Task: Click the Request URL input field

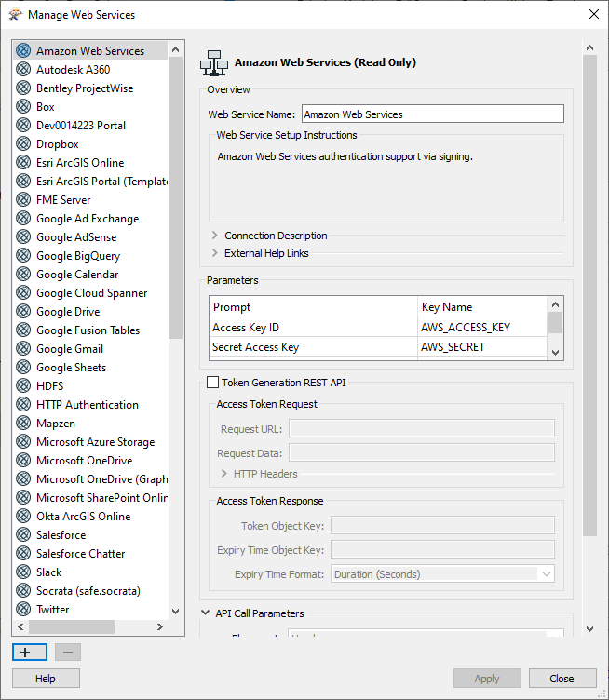Action: pos(422,428)
